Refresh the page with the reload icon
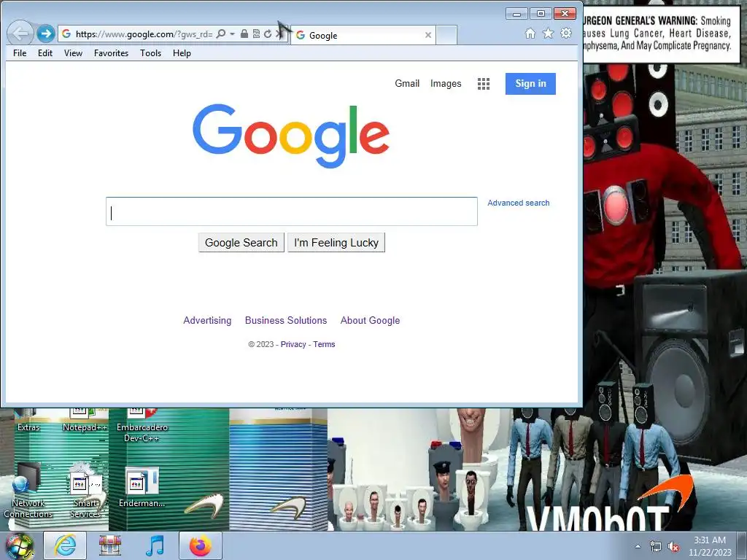The height and width of the screenshot is (560, 747). pyautogui.click(x=268, y=34)
